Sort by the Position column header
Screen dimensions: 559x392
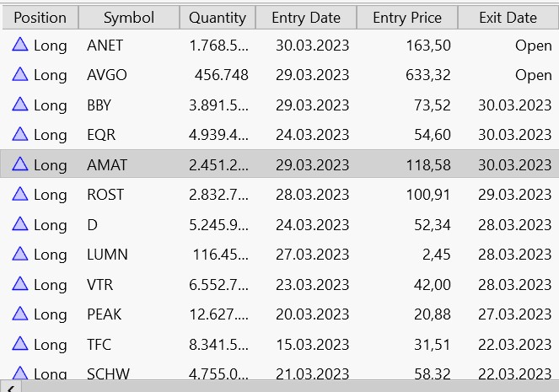[x=40, y=18]
